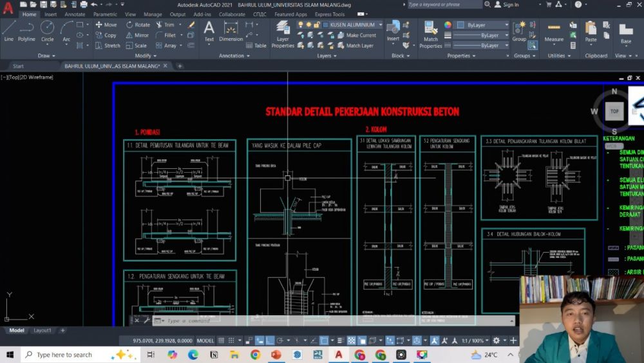Viewport: 644px width, 363px height.
Task: Click the Dimension annotation tool
Action: (x=231, y=31)
